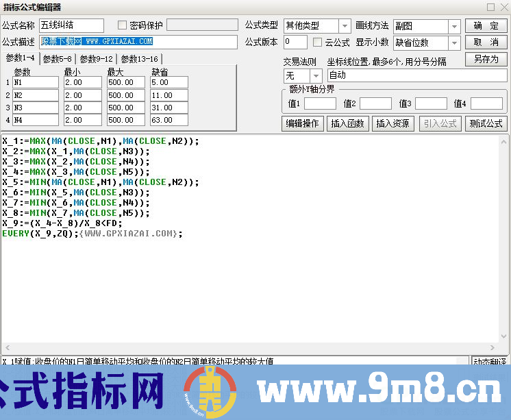Switch to the 参数5-8 tab

point(58,59)
